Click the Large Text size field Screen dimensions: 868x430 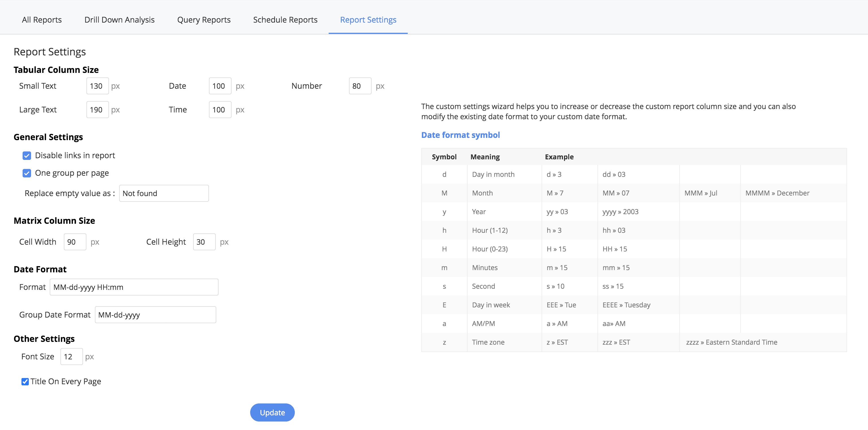(x=97, y=110)
